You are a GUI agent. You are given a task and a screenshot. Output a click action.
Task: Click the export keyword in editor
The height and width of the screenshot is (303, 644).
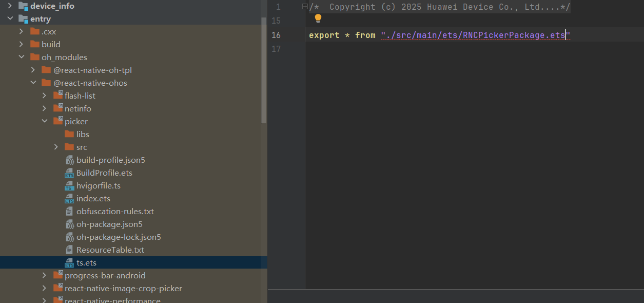click(324, 35)
